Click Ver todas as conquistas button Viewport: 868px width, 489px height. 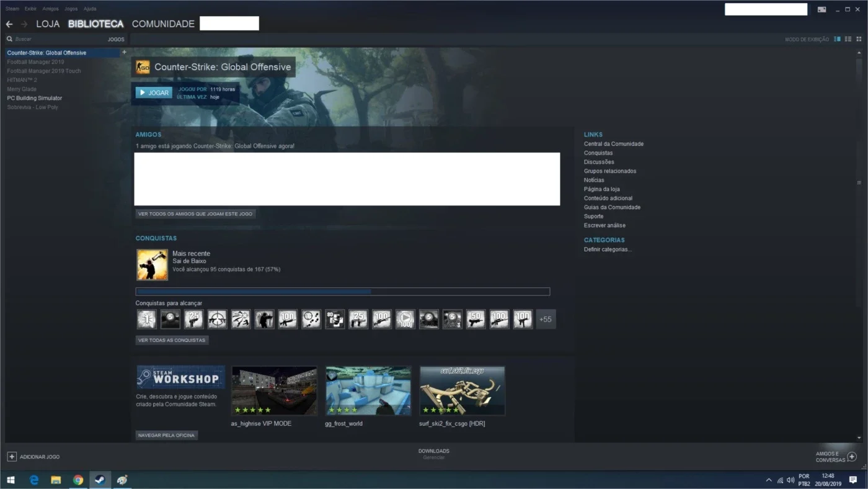[172, 340]
